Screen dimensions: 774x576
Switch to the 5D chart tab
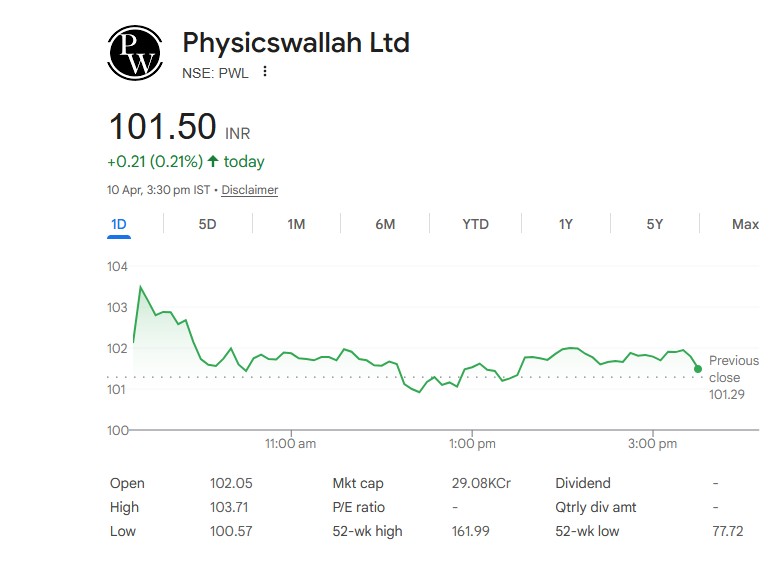pyautogui.click(x=207, y=224)
